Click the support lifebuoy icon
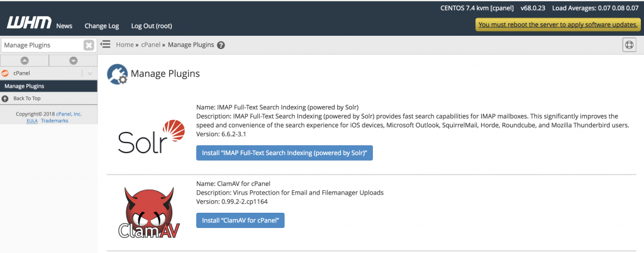 (629, 45)
